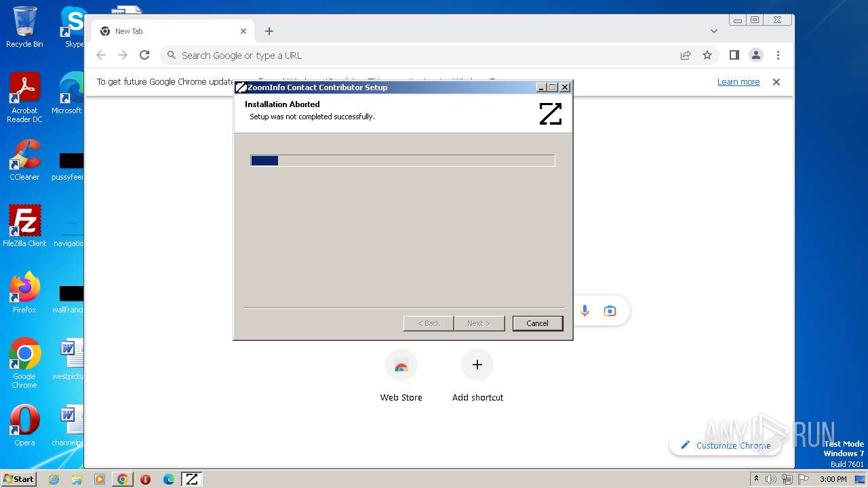Click the installation progress bar
This screenshot has width=868, height=488.
[x=403, y=161]
